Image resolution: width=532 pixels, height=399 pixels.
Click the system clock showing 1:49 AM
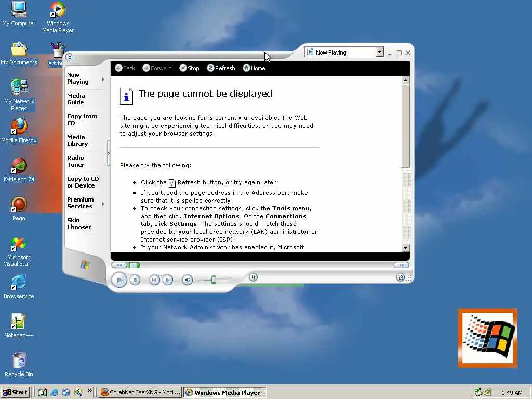(x=512, y=393)
